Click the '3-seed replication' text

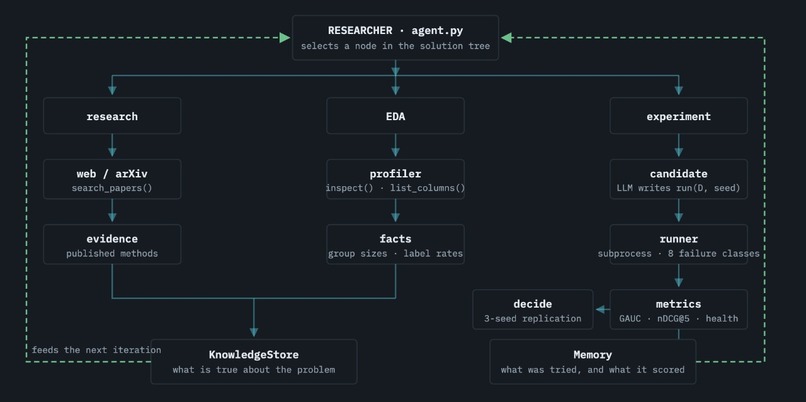pyautogui.click(x=533, y=319)
